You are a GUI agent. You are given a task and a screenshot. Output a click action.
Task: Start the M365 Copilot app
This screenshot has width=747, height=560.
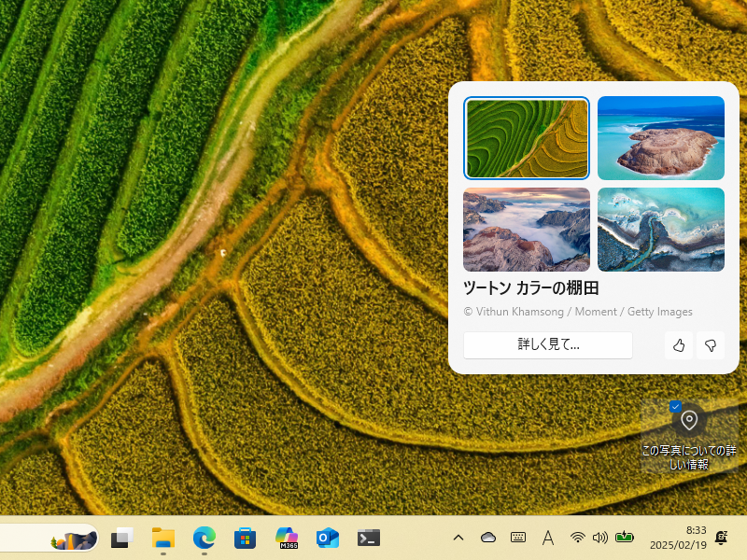[287, 537]
